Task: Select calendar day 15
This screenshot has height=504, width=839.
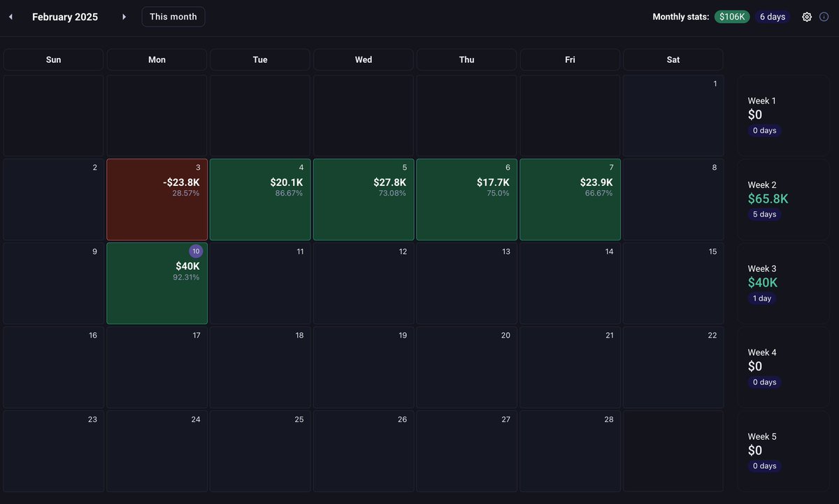Action: 673,283
